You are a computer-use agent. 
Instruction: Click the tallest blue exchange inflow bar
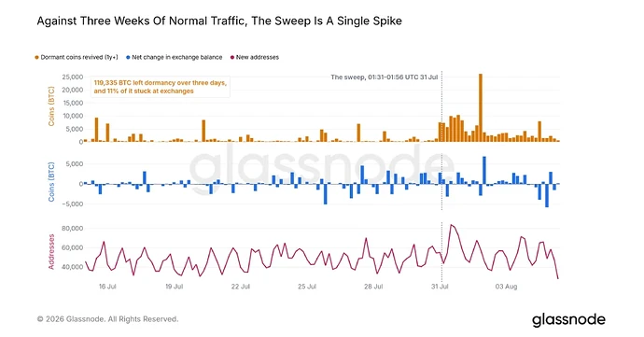484,170
